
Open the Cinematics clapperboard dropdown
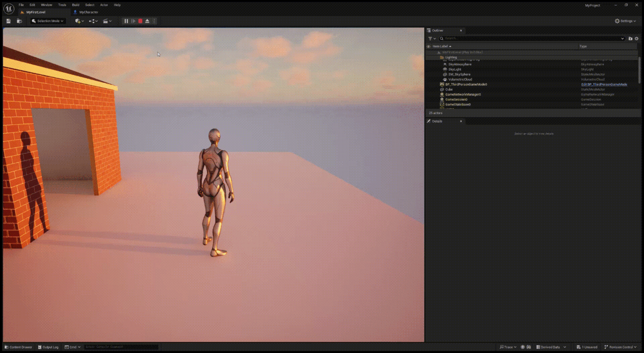coord(106,21)
